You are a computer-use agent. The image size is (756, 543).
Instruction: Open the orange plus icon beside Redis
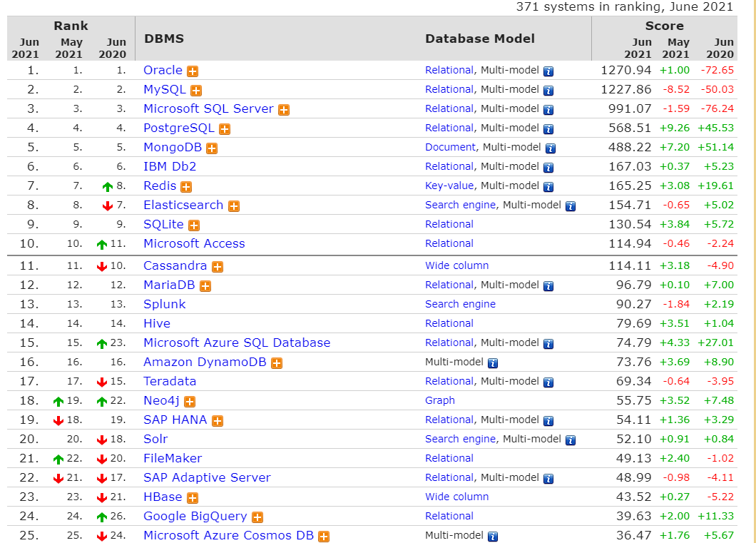186,187
